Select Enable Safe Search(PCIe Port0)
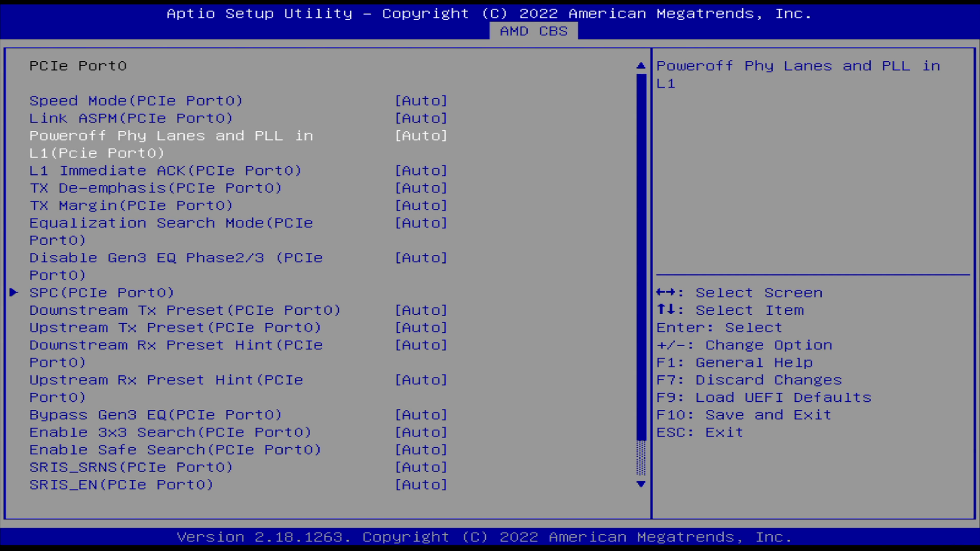The height and width of the screenshot is (551, 980). point(175,450)
